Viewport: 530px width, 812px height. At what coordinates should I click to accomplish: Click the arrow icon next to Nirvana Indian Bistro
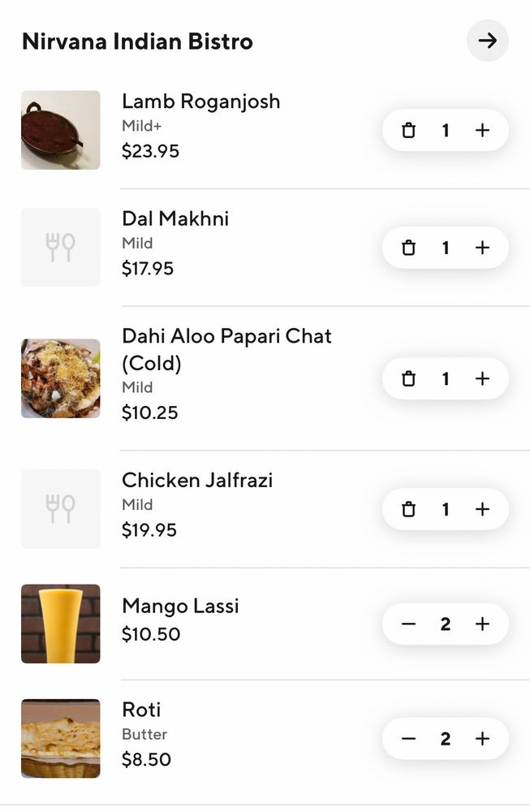pos(487,41)
